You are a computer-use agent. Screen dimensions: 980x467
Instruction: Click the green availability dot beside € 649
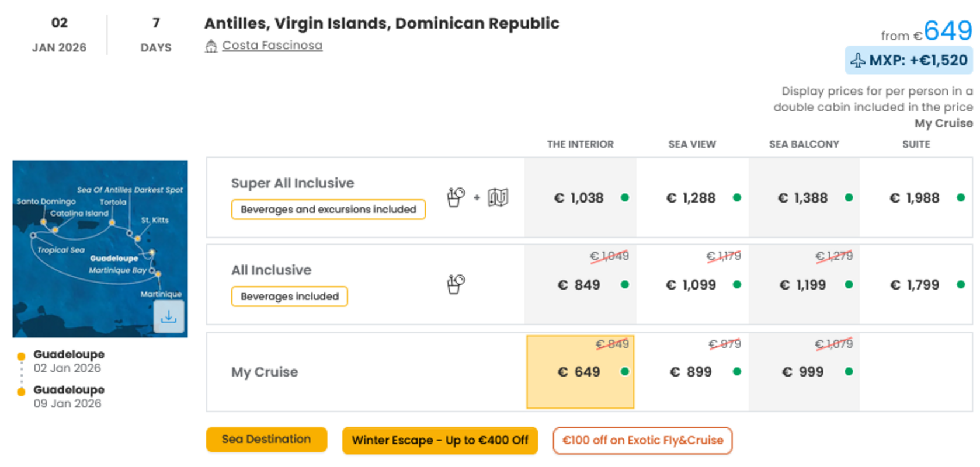pos(625,371)
